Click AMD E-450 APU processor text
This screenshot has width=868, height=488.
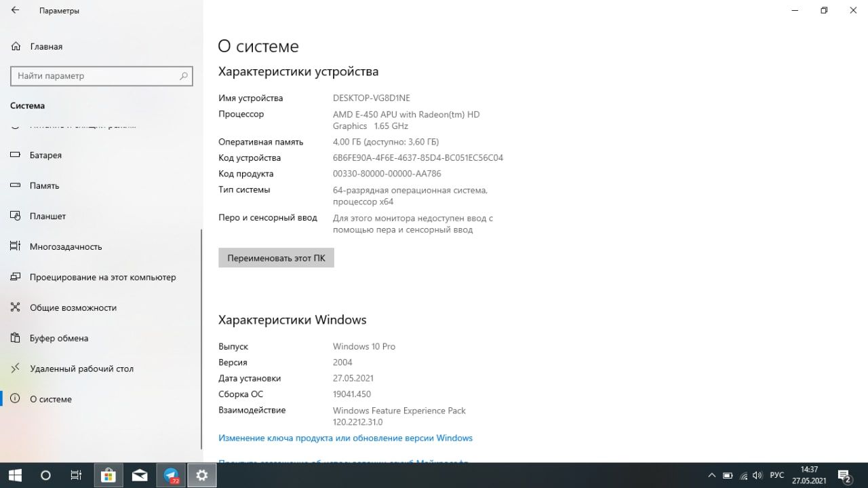coord(406,120)
